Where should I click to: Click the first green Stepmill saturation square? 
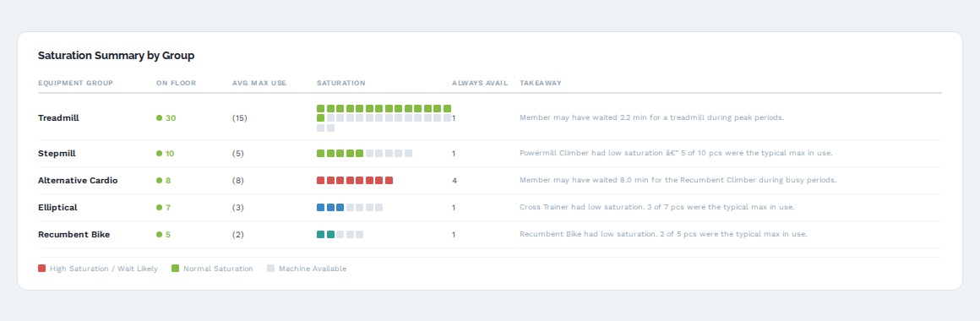pyautogui.click(x=321, y=154)
